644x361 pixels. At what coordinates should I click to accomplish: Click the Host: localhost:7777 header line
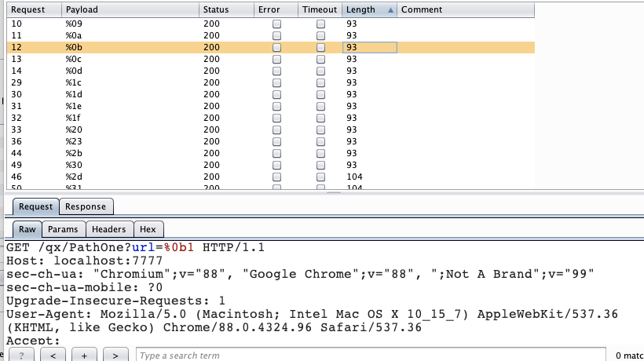pyautogui.click(x=85, y=261)
